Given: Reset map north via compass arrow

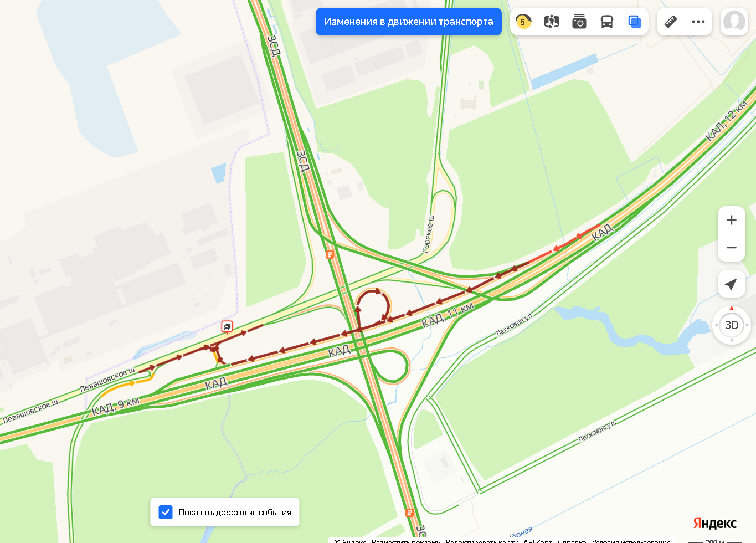Looking at the screenshot, I should coord(732,308).
